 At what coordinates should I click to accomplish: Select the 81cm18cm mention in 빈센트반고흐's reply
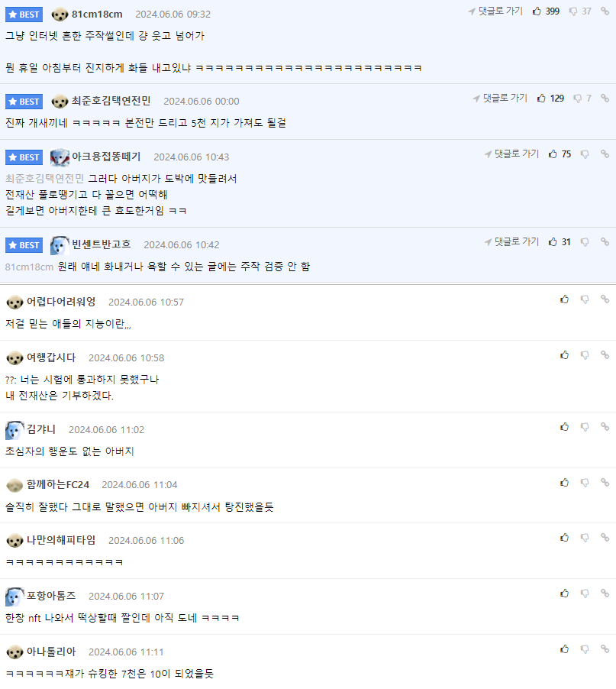click(x=29, y=267)
